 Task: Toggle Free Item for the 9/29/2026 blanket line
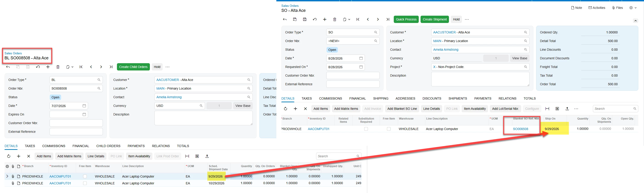(x=85, y=176)
